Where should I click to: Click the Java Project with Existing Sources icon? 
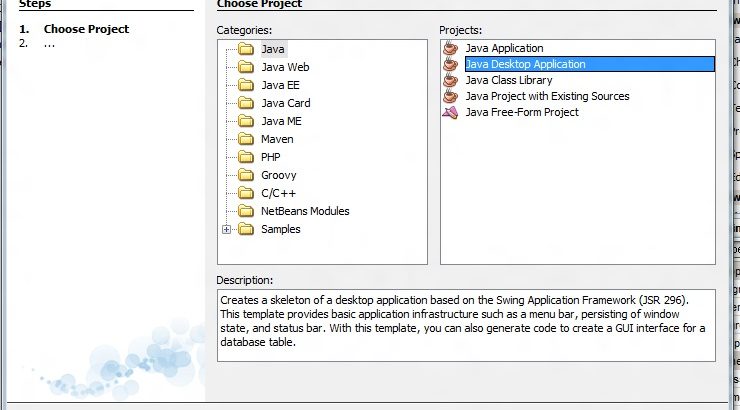click(x=451, y=96)
